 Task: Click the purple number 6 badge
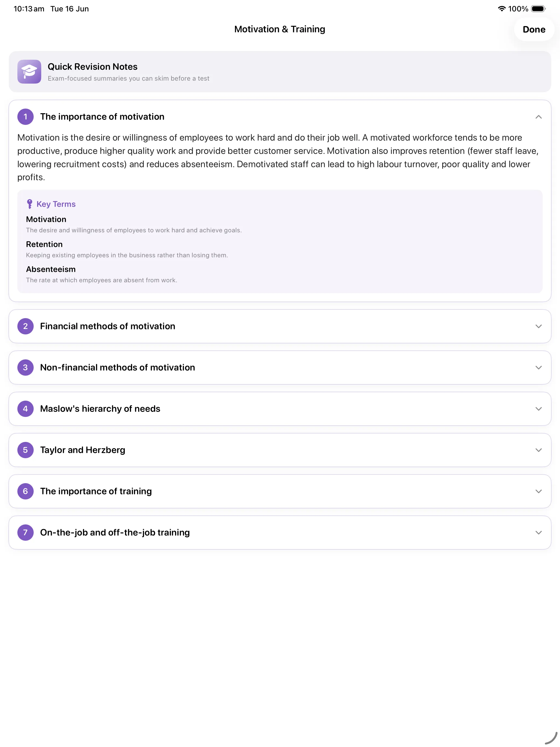pyautogui.click(x=25, y=491)
